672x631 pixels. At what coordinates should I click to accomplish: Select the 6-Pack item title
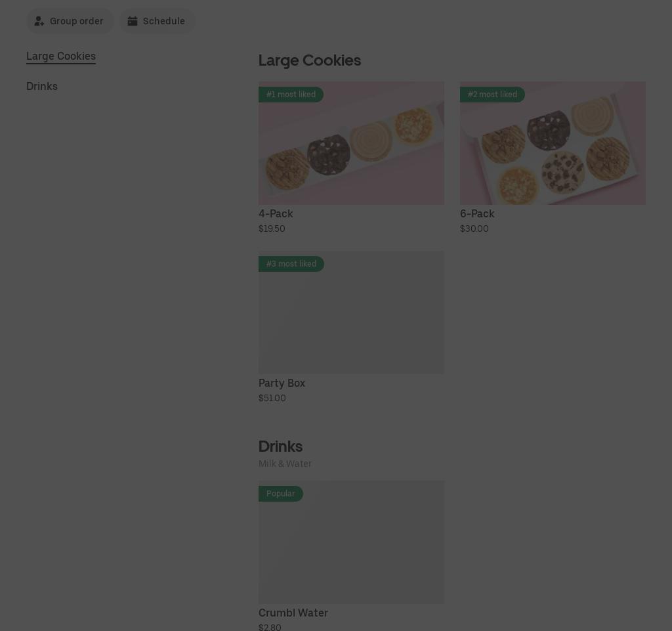tap(477, 213)
